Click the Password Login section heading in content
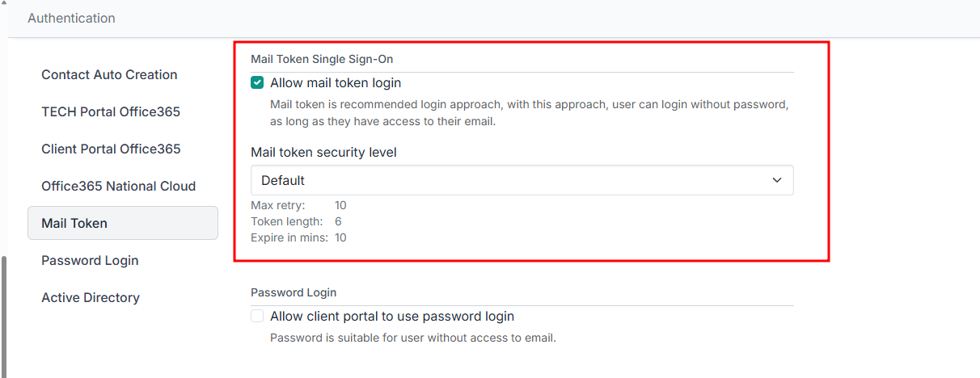The image size is (980, 378). tap(294, 292)
